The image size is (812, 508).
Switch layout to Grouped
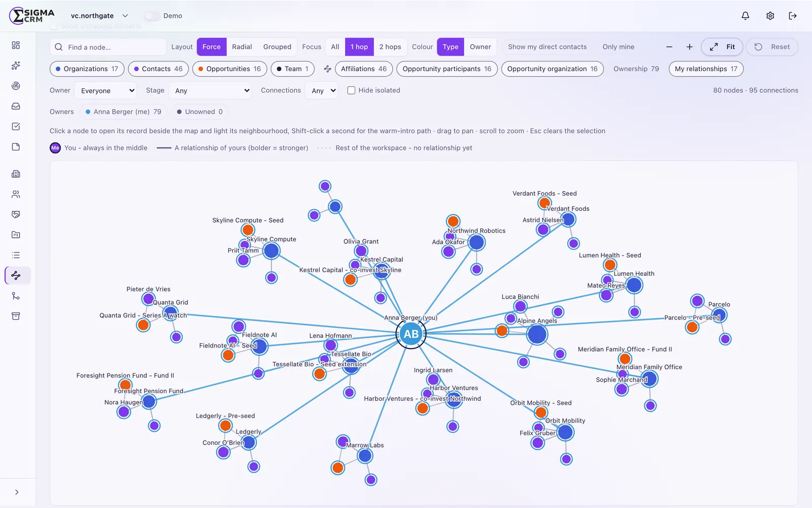(x=277, y=47)
